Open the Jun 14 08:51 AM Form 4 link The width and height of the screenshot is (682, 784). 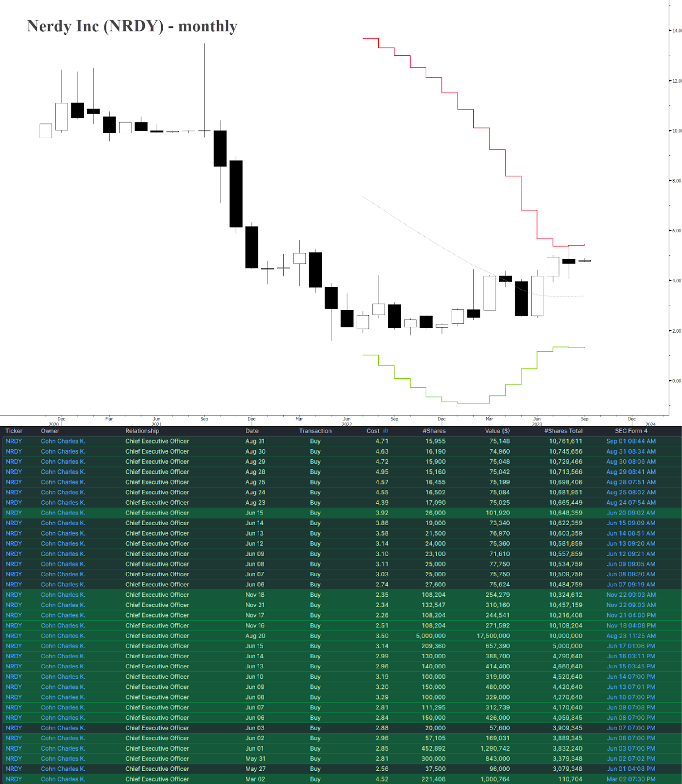click(x=631, y=534)
